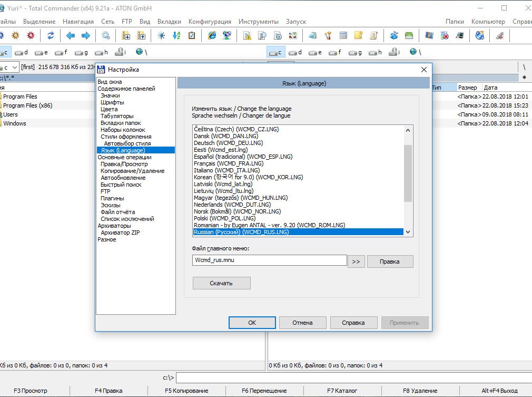Open network drive i in right panel

[395, 52]
